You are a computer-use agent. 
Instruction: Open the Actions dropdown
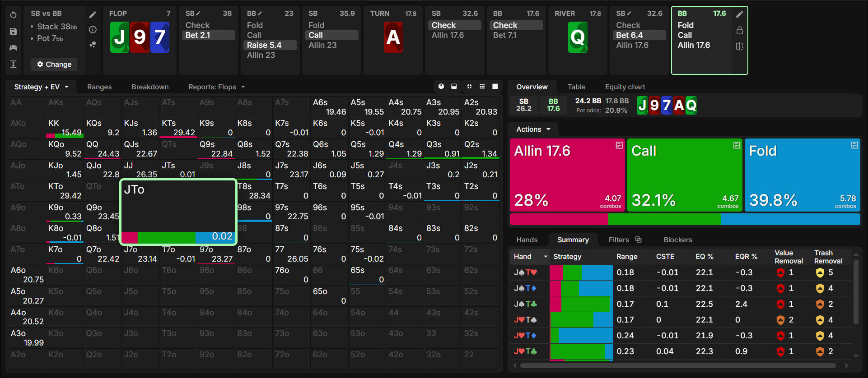533,129
